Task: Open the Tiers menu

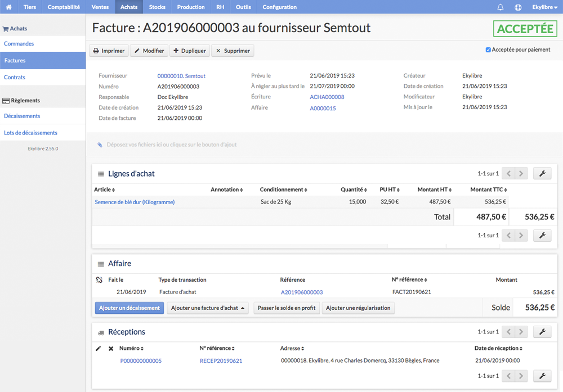Action: coord(30,7)
